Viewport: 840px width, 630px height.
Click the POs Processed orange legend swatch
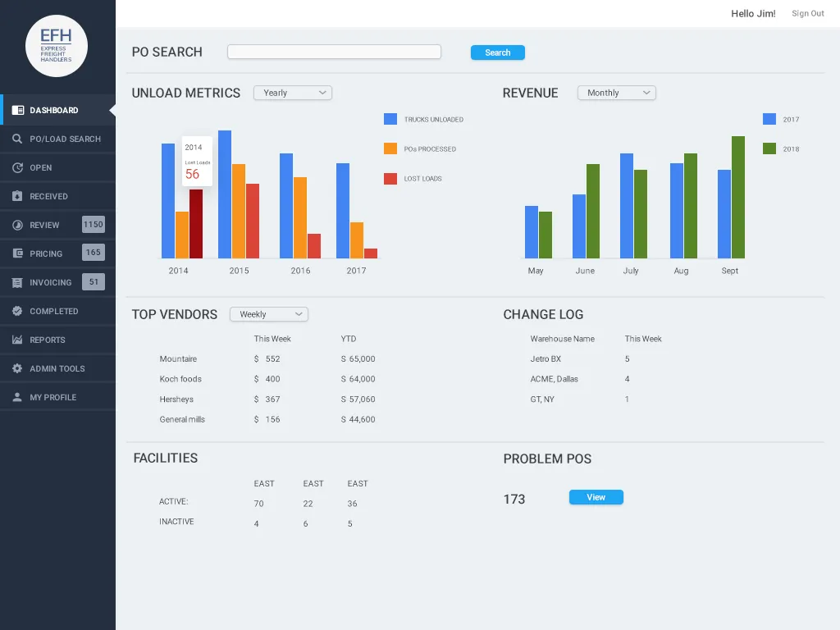pos(390,148)
